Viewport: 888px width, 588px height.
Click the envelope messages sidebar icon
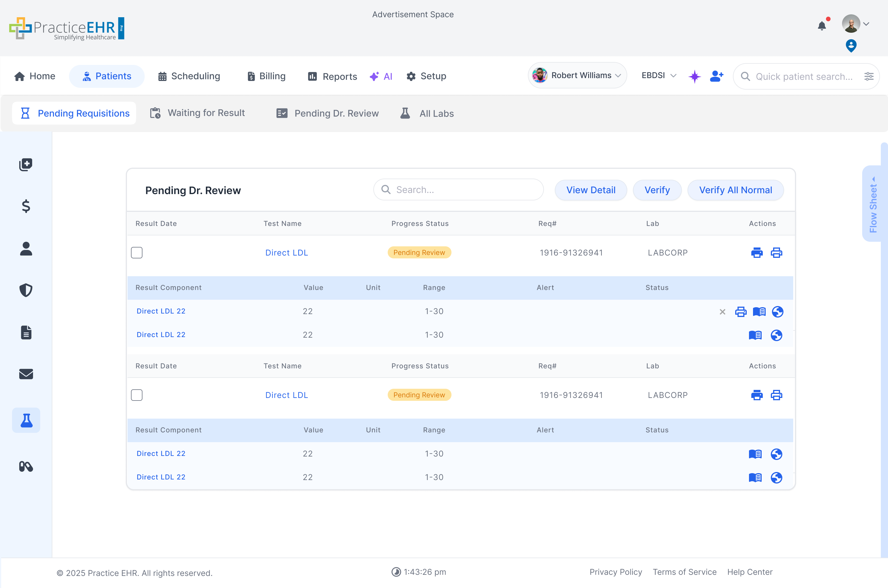coord(26,374)
